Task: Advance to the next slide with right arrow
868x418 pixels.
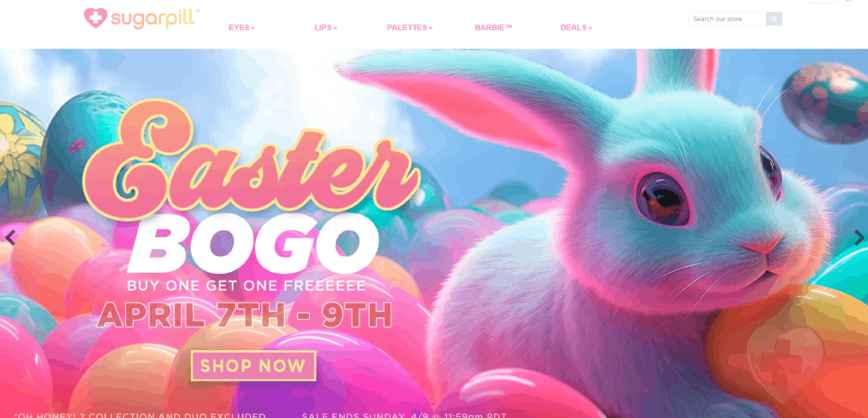Action: coord(859,238)
